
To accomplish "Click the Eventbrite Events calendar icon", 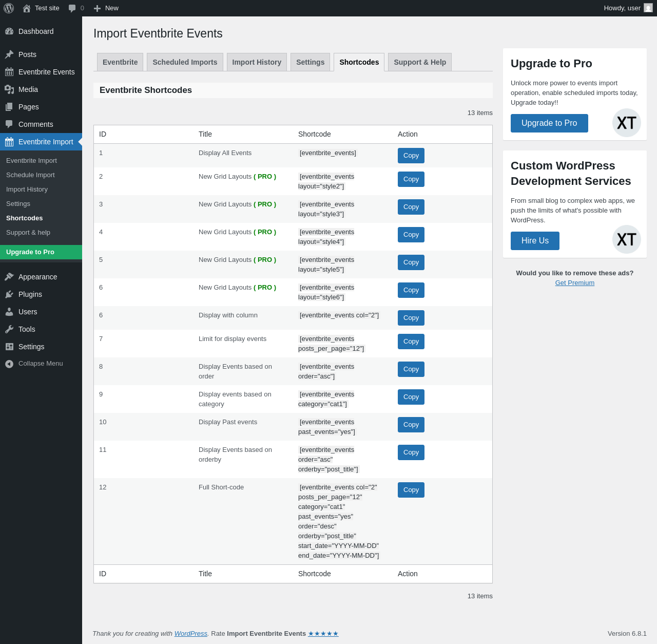I will click(9, 72).
